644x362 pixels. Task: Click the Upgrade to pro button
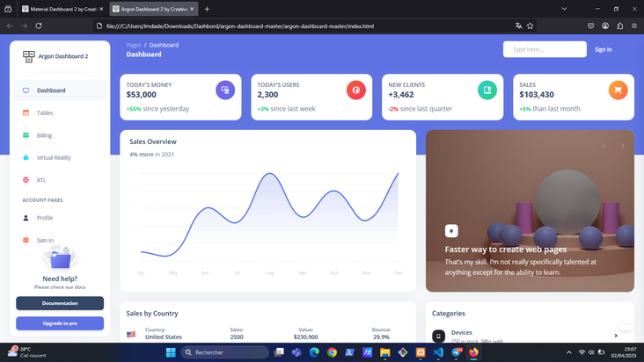(x=60, y=323)
